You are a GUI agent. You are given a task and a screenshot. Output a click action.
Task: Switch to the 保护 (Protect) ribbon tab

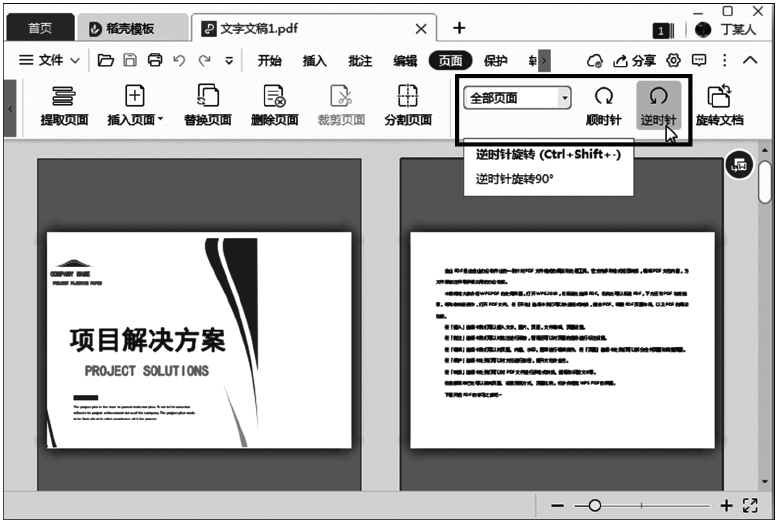[x=495, y=61]
